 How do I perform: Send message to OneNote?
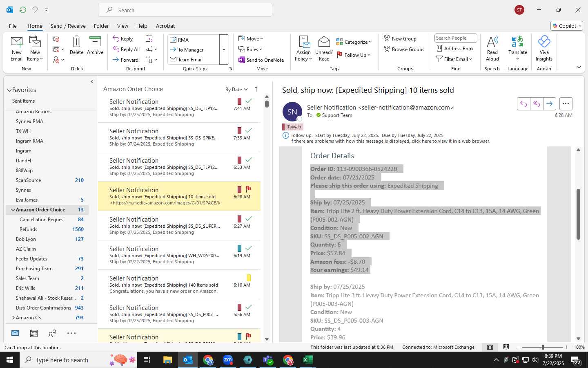[261, 60]
